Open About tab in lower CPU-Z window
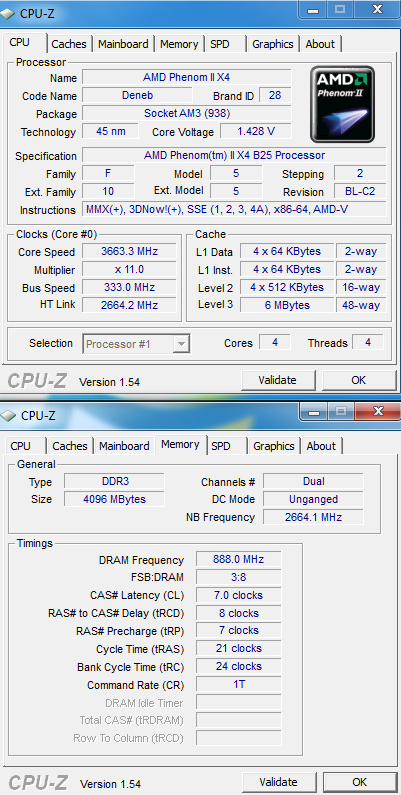This screenshot has width=401, height=795. coord(321,446)
